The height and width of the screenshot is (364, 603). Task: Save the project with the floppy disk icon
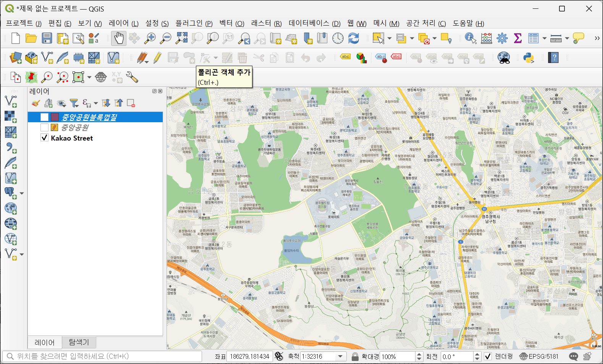(x=47, y=38)
